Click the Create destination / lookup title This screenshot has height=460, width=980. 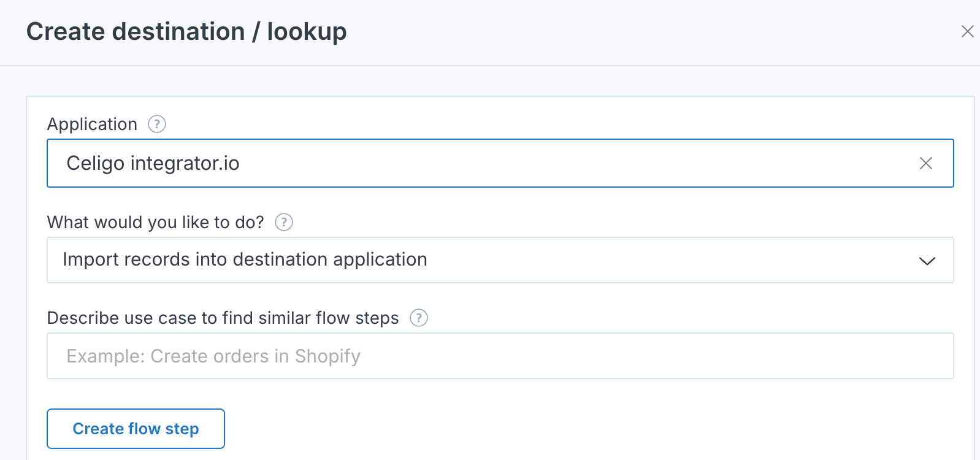pos(186,31)
